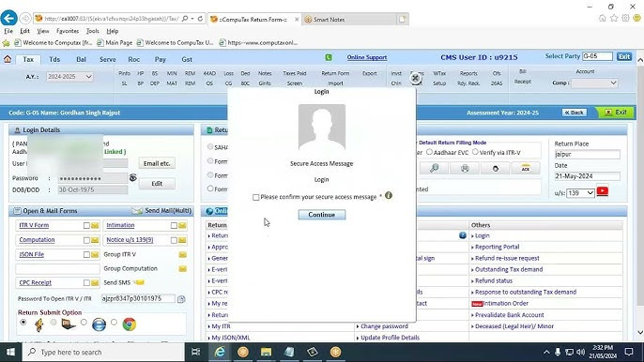This screenshot has width=644, height=362.
Task: Open the Comp dropdown under Account
Action: (x=594, y=83)
